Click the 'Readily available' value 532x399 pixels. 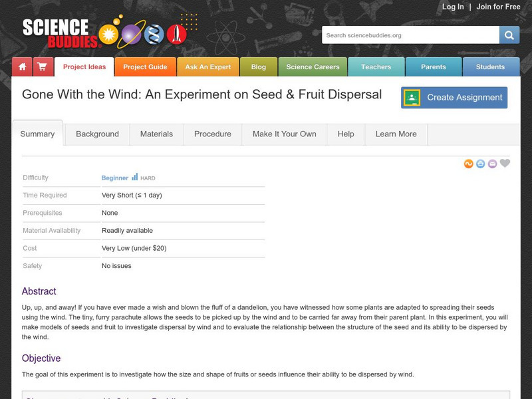127,230
